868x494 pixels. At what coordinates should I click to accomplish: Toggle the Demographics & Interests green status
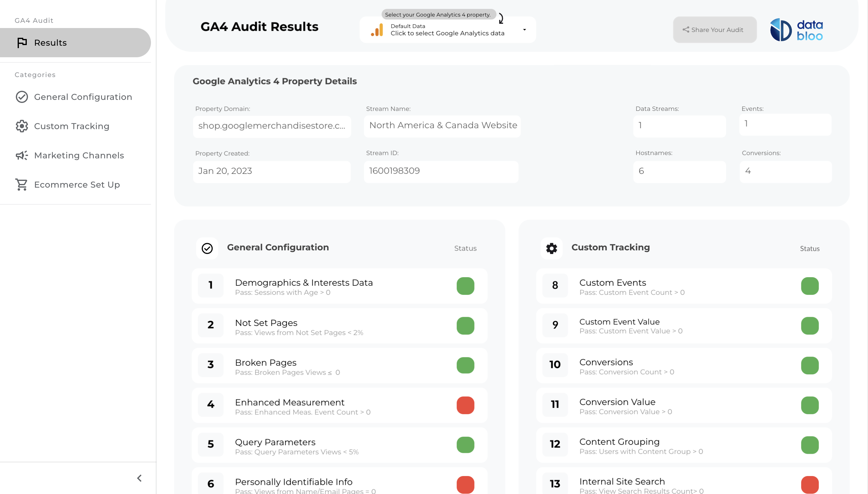pos(466,286)
